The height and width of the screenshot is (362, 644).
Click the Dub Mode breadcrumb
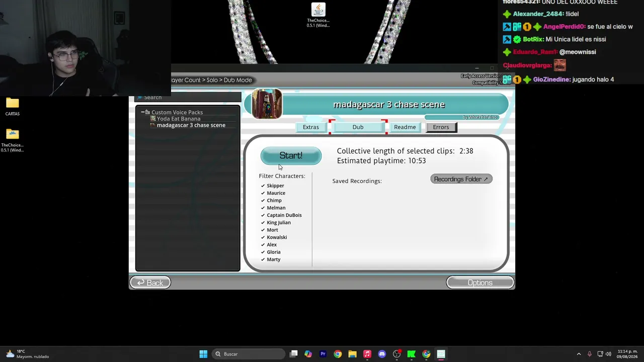[x=238, y=80]
